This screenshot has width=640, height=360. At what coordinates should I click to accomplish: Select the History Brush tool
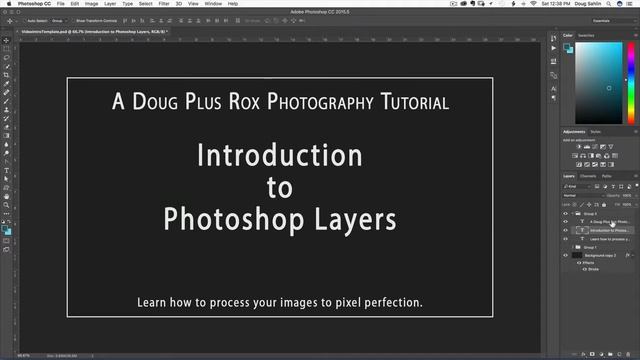pos(6,118)
